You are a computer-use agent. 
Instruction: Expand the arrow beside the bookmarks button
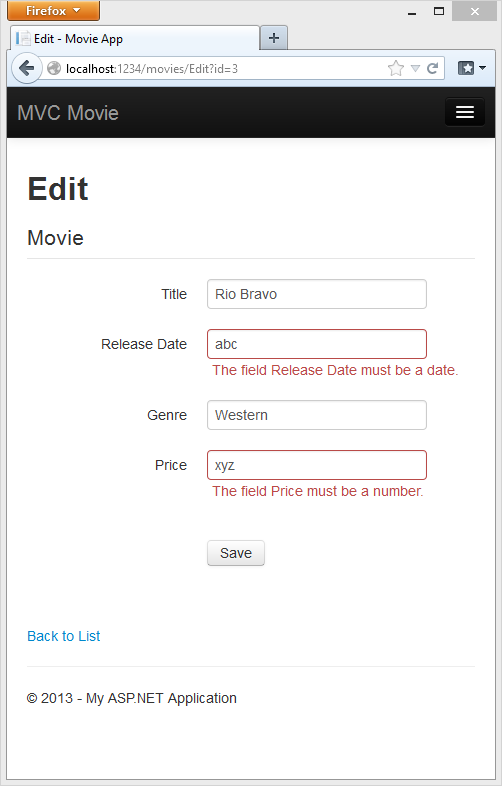coord(482,68)
